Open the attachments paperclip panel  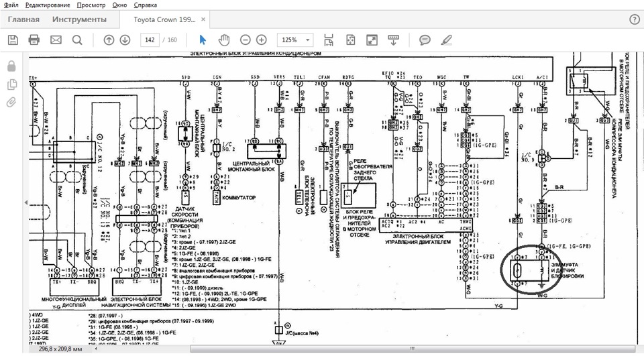point(11,102)
